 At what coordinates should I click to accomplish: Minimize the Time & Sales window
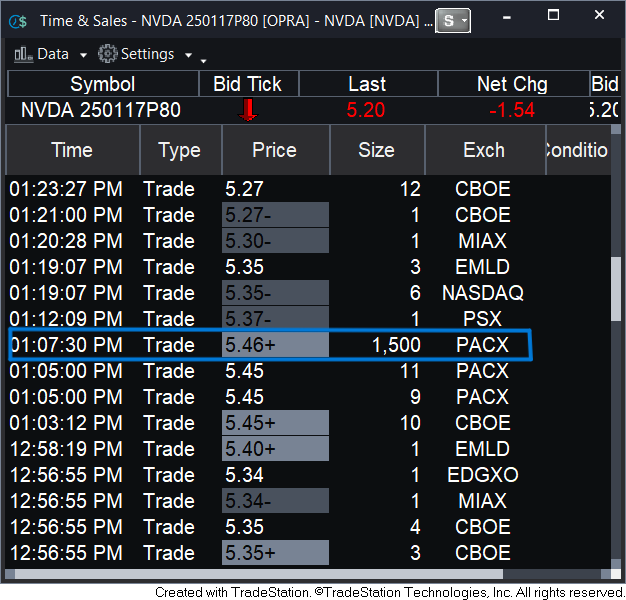coord(507,17)
